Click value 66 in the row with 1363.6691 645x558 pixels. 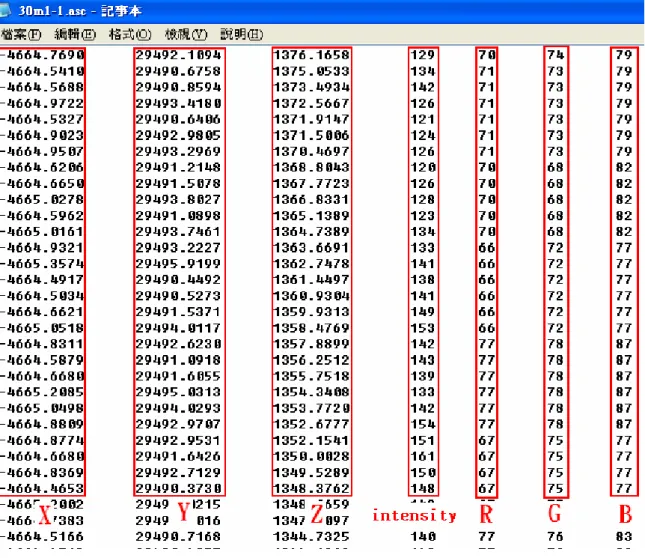pyautogui.click(x=487, y=248)
